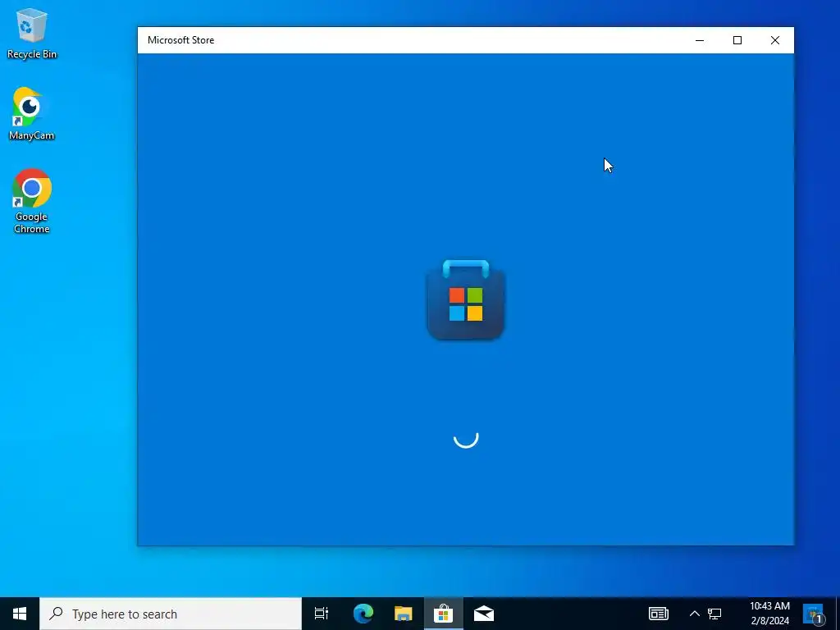Open the network status tray icon
The height and width of the screenshot is (630, 840).
pos(714,614)
